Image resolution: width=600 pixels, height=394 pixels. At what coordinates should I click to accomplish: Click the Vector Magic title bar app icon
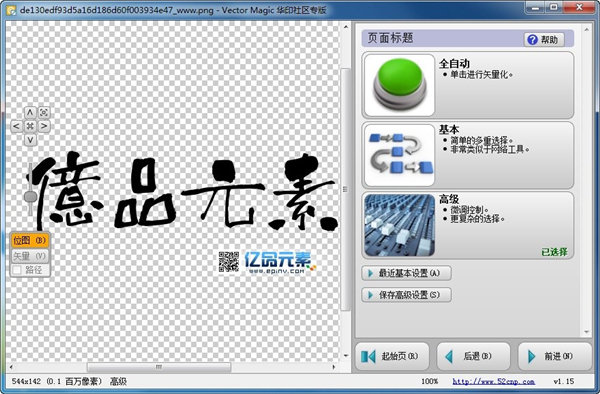(11, 10)
